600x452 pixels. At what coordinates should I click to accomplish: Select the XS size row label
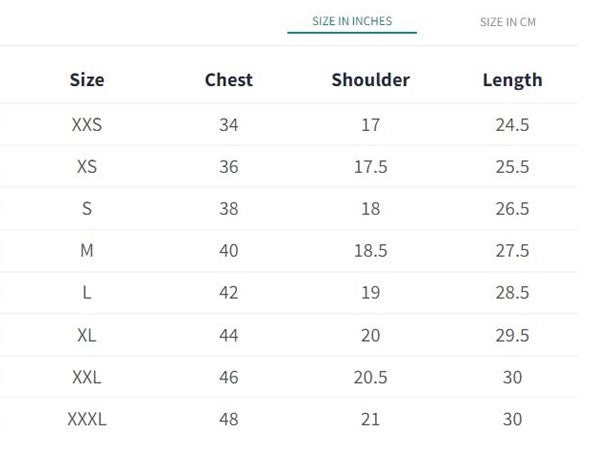click(87, 167)
